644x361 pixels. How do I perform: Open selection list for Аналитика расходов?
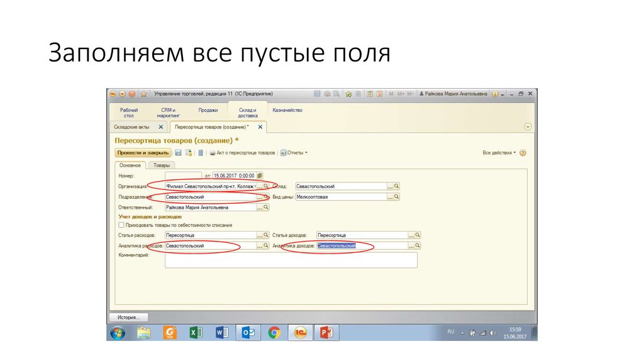click(x=260, y=246)
